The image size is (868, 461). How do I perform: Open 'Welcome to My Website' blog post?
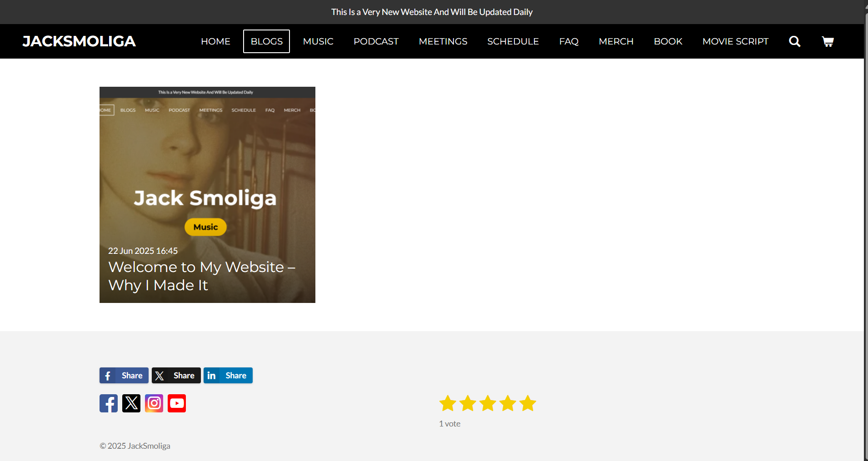pyautogui.click(x=202, y=276)
